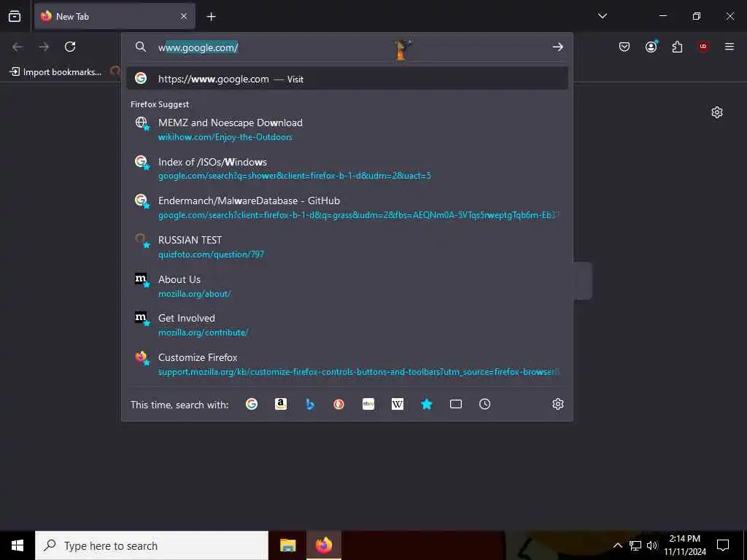The image size is (747, 560).
Task: Search this time with Bing
Action: point(310,404)
